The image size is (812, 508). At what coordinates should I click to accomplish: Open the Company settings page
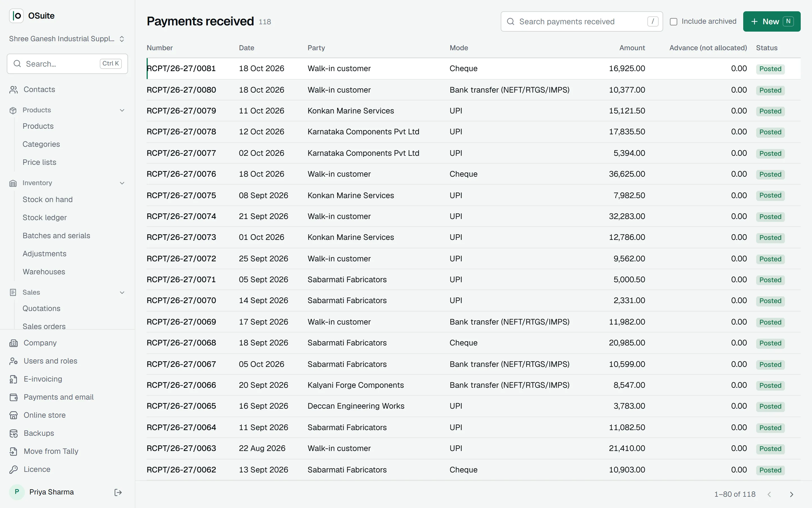pos(40,343)
